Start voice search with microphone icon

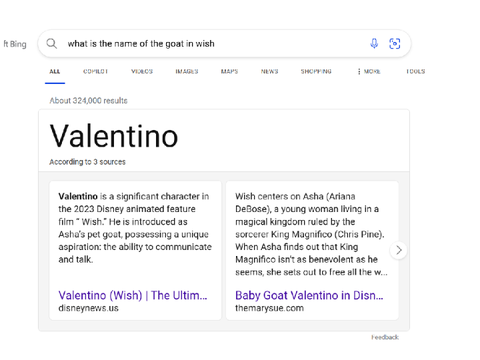[374, 43]
